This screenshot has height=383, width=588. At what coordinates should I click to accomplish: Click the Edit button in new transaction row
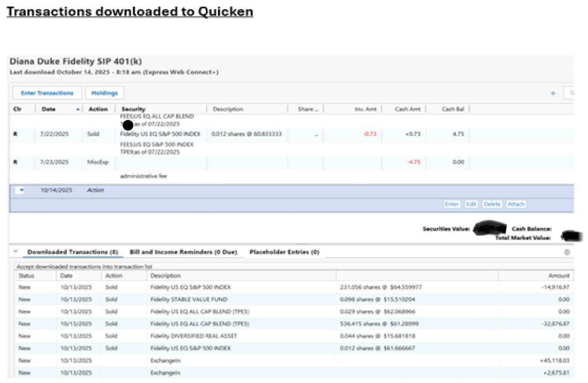click(471, 204)
